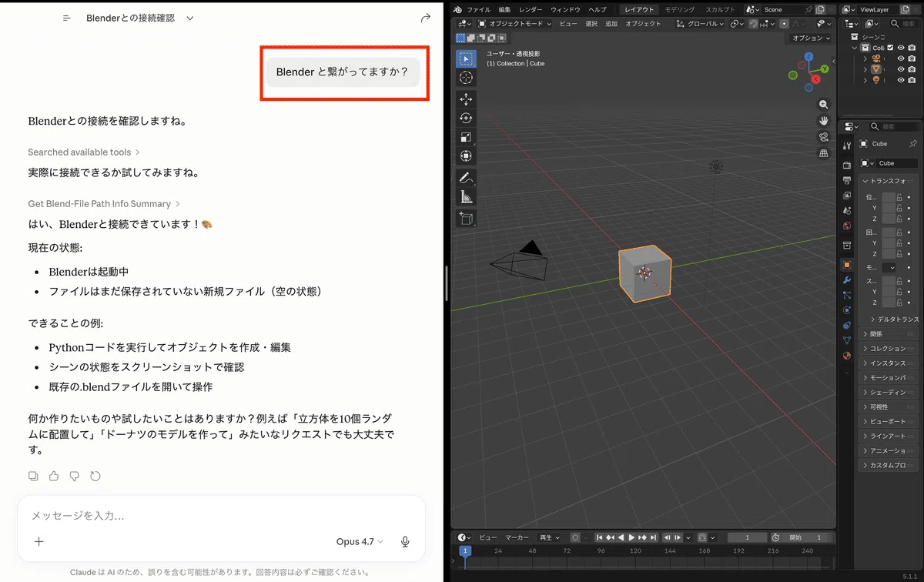Viewport: 924px width, 582px height.
Task: Select the Move tool in Blender toolbar
Action: (466, 99)
